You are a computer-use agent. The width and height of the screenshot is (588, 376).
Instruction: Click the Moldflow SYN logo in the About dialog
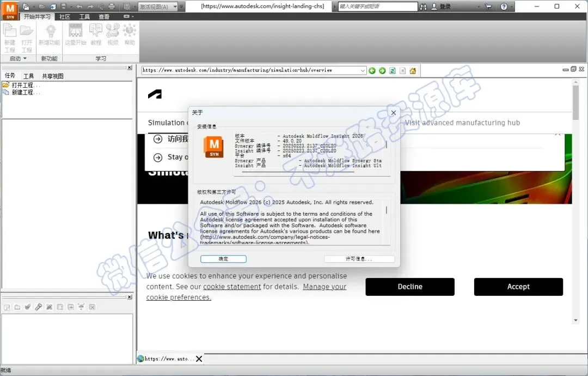pyautogui.click(x=214, y=147)
